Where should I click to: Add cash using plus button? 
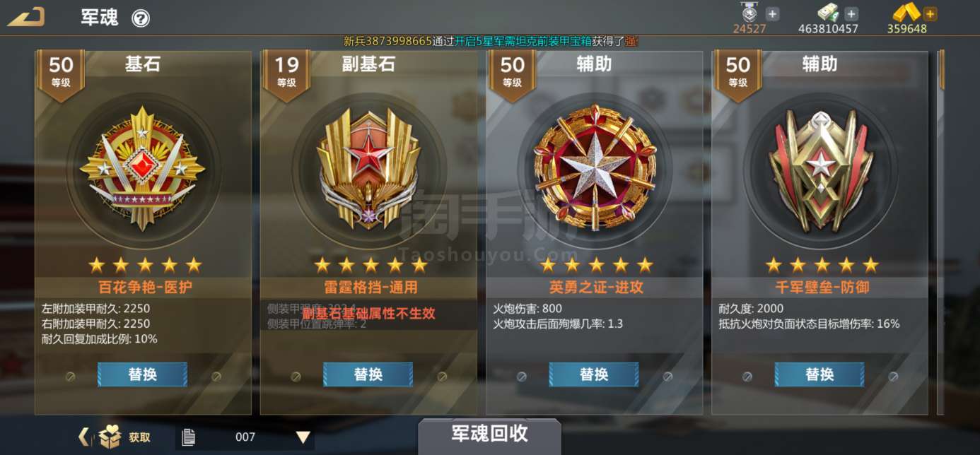[x=851, y=13]
